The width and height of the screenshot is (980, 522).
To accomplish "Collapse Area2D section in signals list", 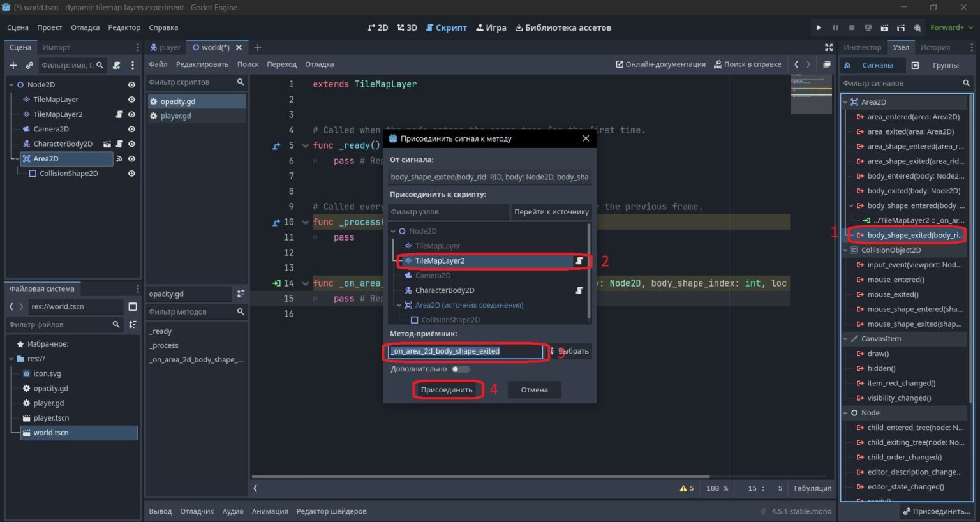I will click(x=845, y=102).
